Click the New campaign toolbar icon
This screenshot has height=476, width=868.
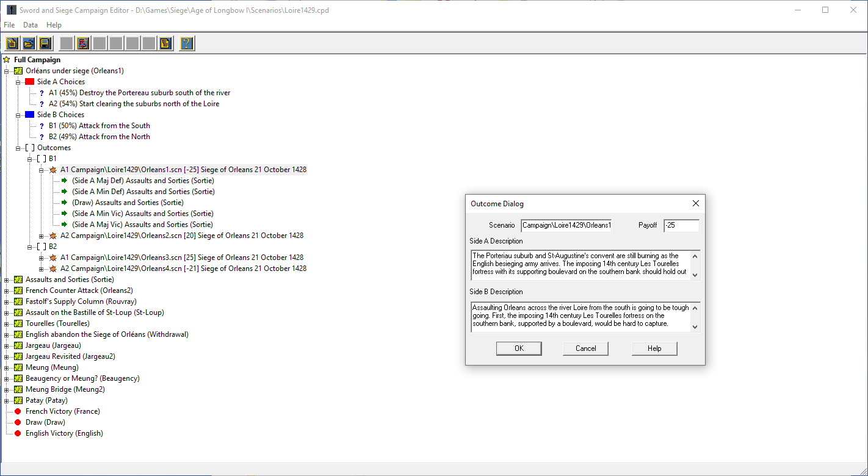point(12,43)
